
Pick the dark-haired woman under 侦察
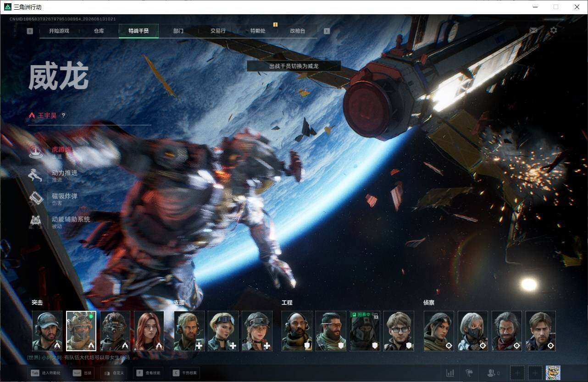[x=439, y=331]
